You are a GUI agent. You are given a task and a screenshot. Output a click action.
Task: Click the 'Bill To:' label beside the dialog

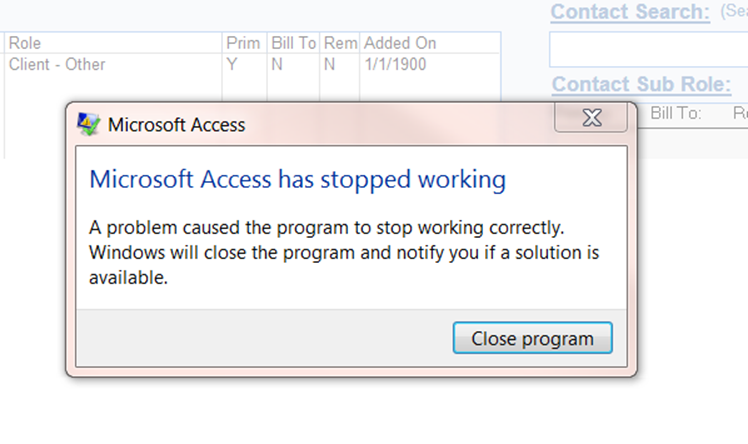pyautogui.click(x=675, y=113)
